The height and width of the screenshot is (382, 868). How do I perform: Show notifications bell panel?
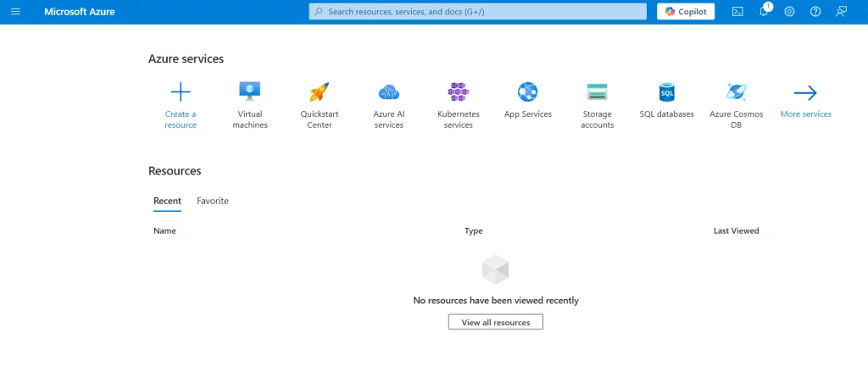click(x=764, y=12)
